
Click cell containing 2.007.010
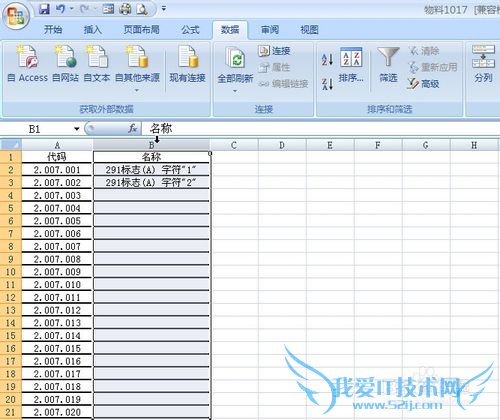coord(57,285)
